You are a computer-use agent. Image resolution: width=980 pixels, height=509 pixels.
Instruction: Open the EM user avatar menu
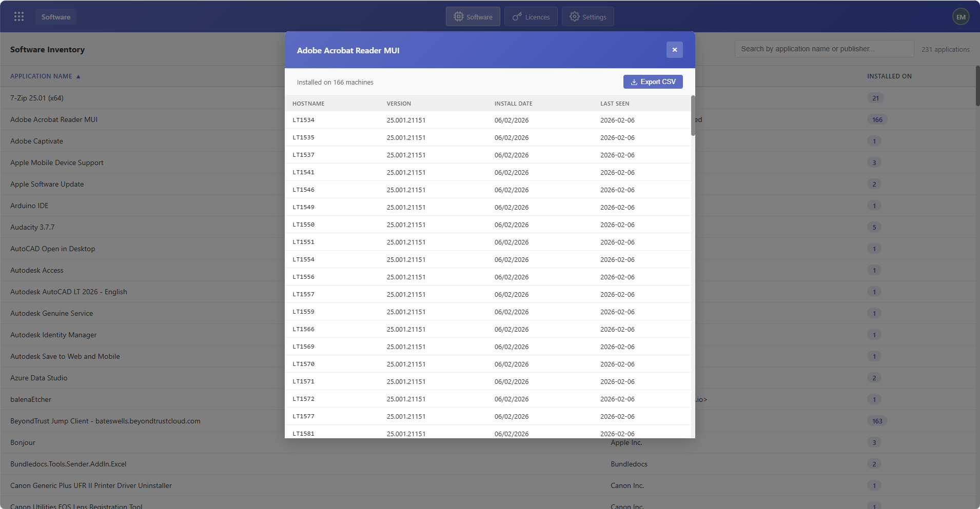tap(961, 17)
